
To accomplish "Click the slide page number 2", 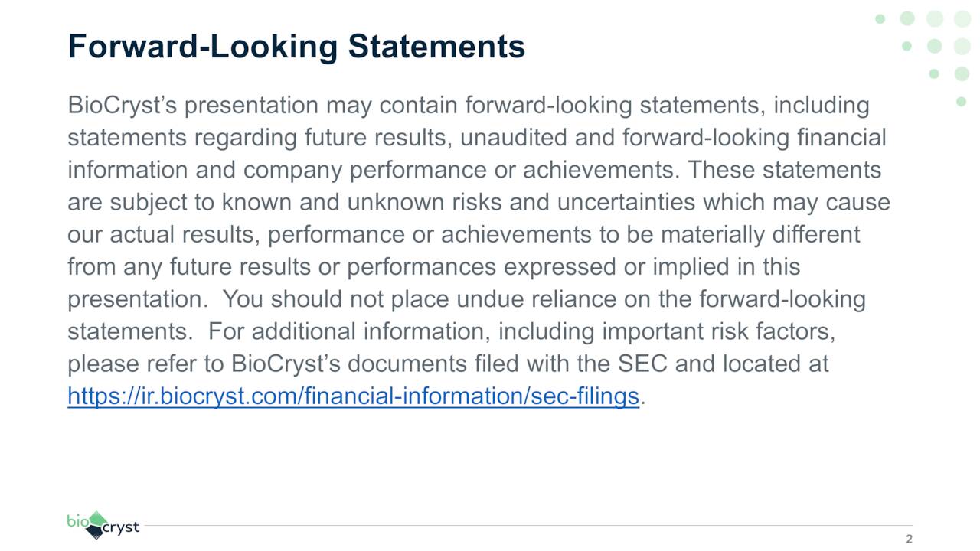I will (909, 539).
